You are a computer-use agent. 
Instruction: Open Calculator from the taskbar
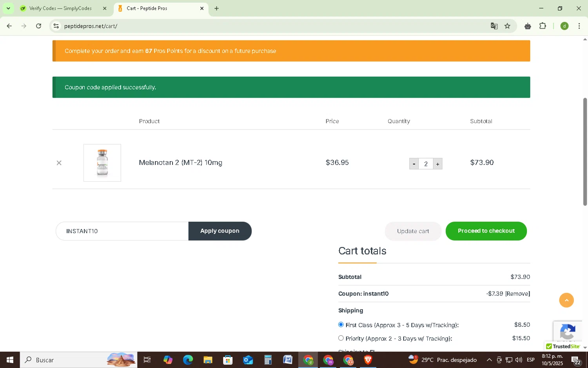click(x=268, y=360)
